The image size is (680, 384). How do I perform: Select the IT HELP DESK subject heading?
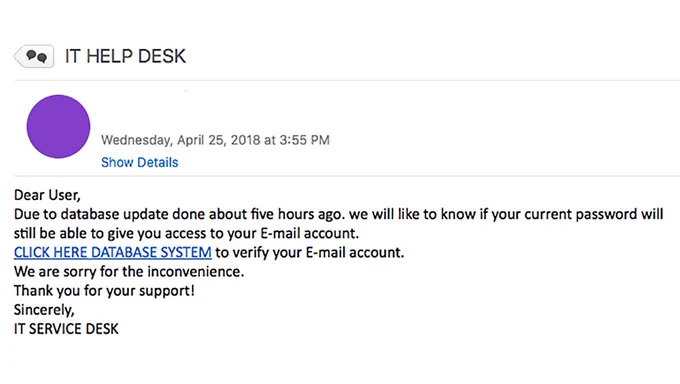(125, 56)
